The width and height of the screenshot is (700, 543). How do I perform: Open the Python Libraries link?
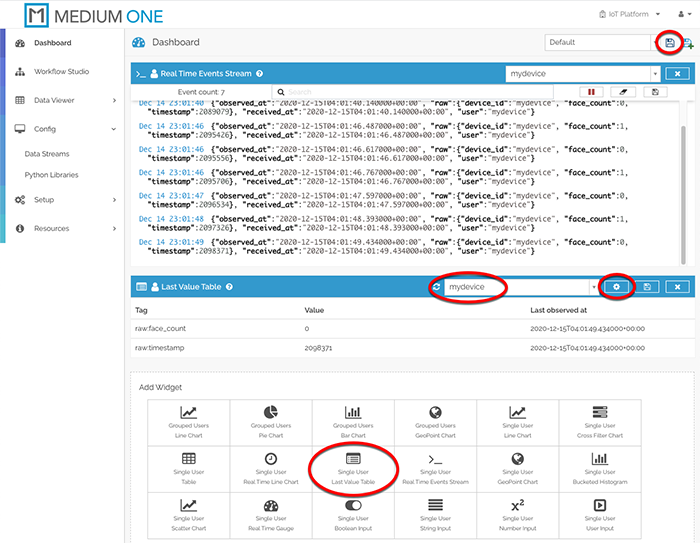[51, 175]
